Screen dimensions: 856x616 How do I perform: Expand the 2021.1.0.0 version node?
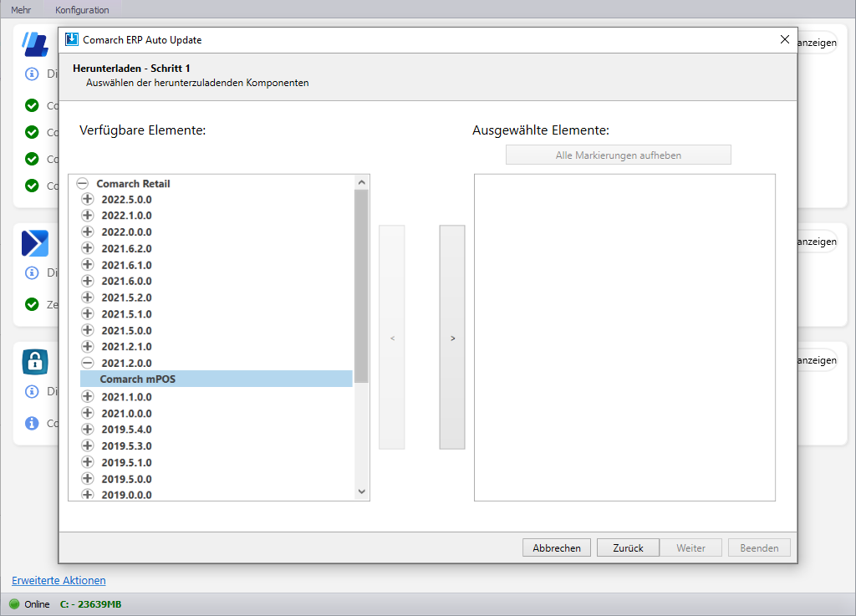tap(87, 397)
